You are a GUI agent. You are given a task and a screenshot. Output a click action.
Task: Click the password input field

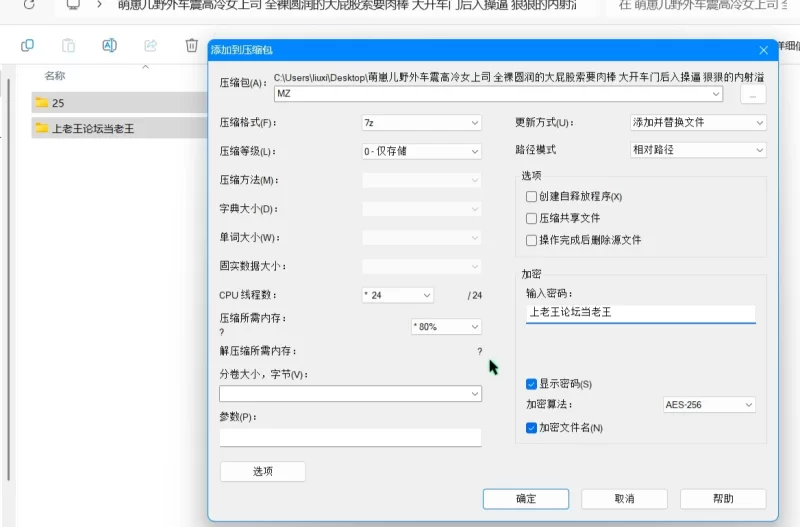coord(640,313)
